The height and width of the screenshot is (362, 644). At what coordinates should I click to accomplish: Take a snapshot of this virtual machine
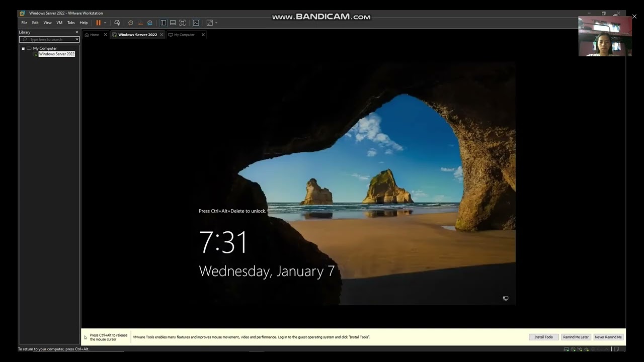tap(131, 23)
